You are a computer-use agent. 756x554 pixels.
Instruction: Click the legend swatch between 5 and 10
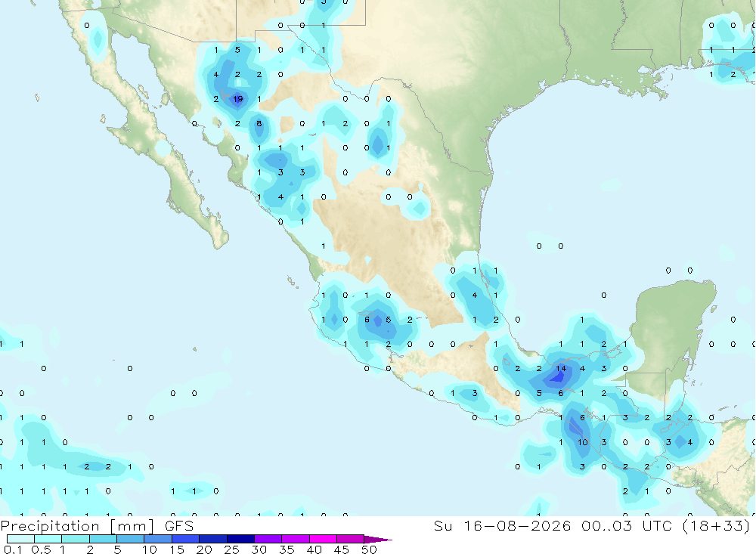point(131,539)
